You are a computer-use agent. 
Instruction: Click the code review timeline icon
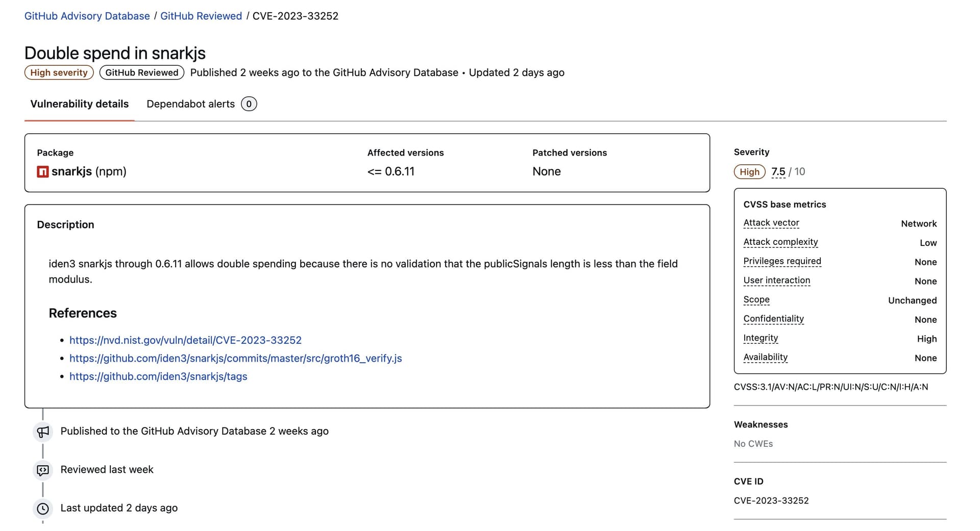point(43,470)
